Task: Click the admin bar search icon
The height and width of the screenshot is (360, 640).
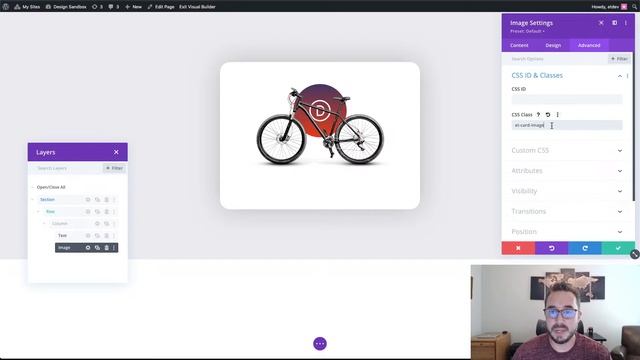Action: [x=635, y=7]
